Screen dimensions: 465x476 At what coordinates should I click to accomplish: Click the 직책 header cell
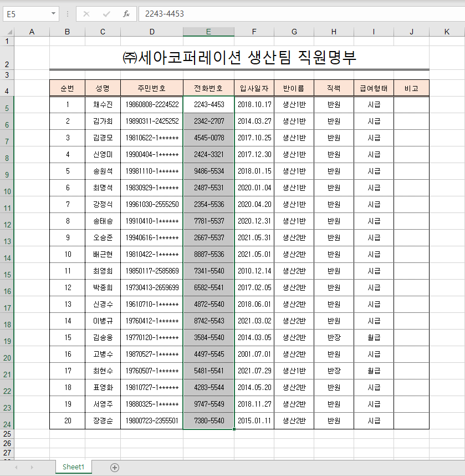tap(334, 88)
